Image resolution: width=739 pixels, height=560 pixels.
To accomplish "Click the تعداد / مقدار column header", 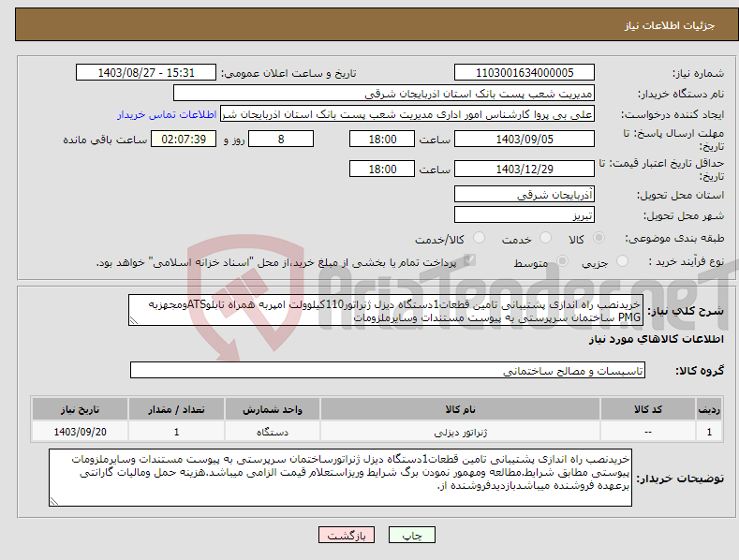I will pos(176,409).
